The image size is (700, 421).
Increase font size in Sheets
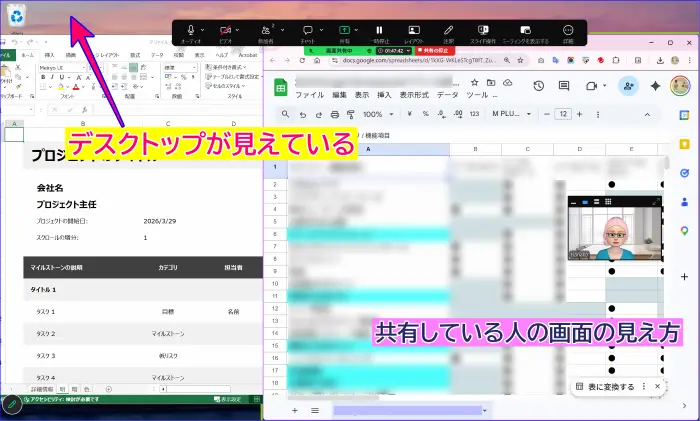[579, 114]
